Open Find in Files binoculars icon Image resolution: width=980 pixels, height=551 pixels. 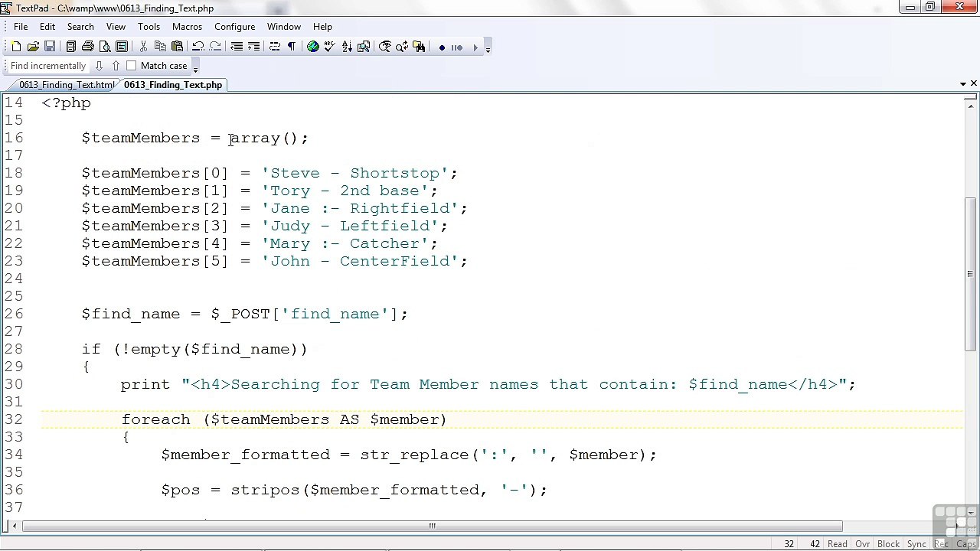click(419, 47)
